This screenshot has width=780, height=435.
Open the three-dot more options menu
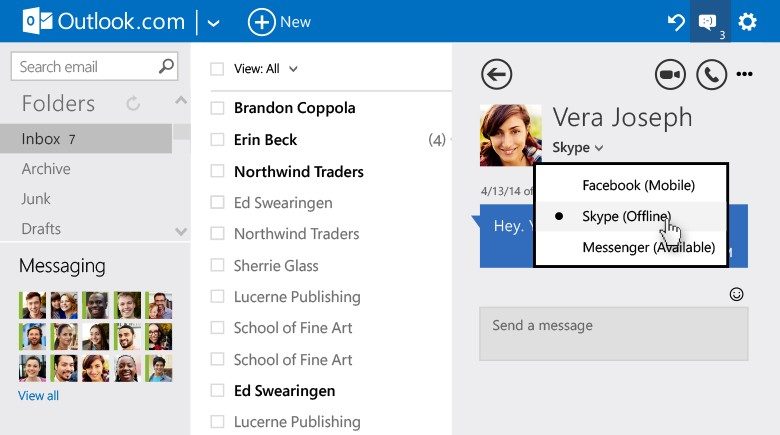744,74
